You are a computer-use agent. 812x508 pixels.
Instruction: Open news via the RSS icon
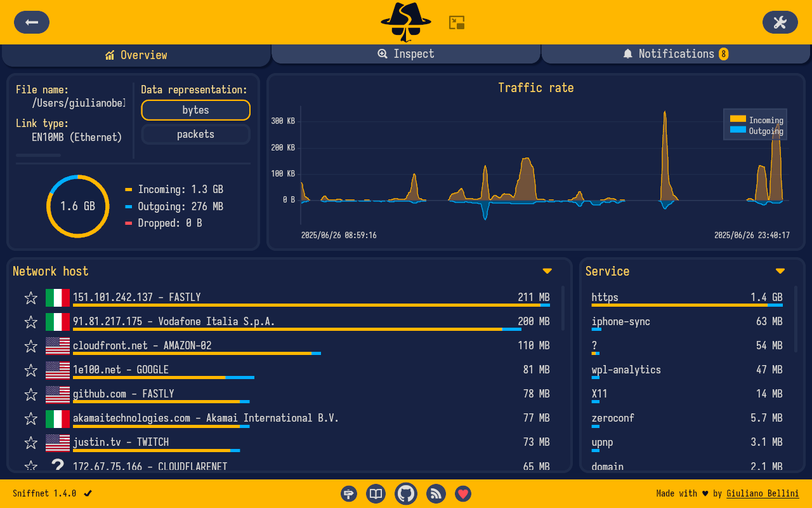pyautogui.click(x=436, y=493)
